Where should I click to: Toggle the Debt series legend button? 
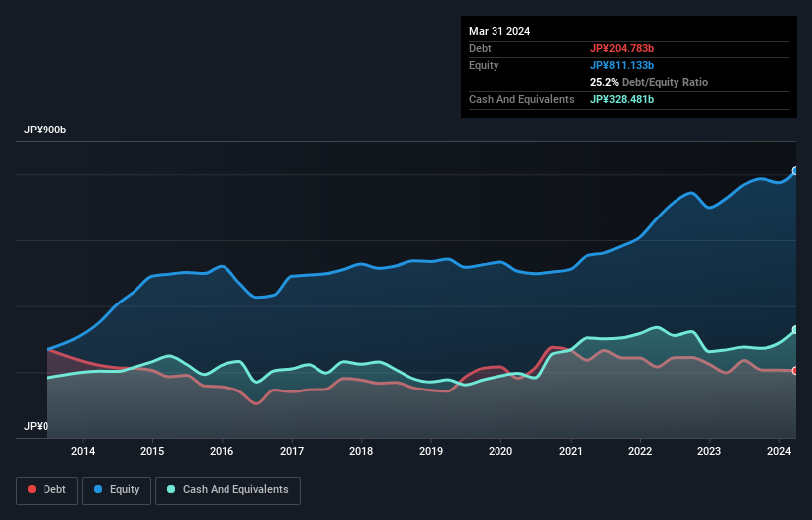point(47,490)
